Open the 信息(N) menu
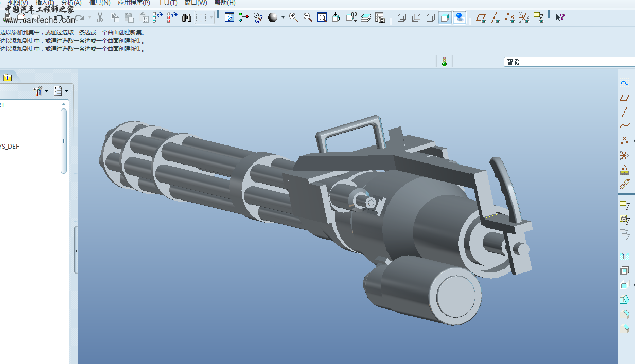The image size is (635, 364). [99, 3]
